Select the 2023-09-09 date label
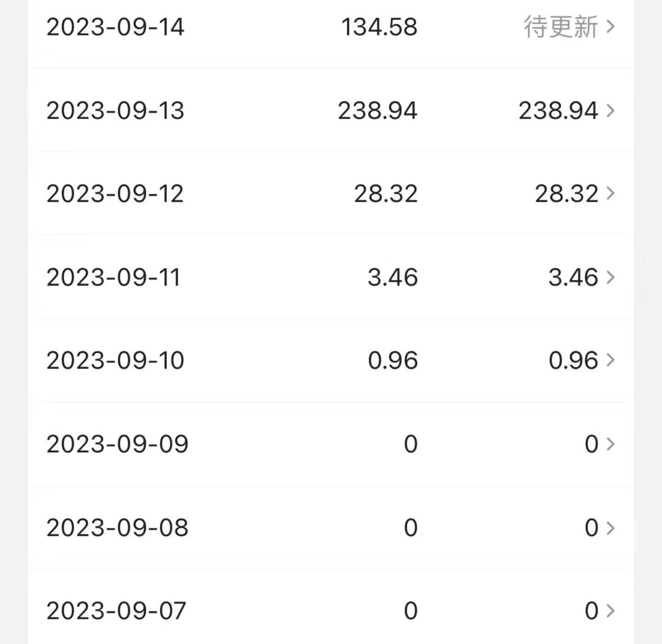This screenshot has height=644, width=662. (117, 444)
